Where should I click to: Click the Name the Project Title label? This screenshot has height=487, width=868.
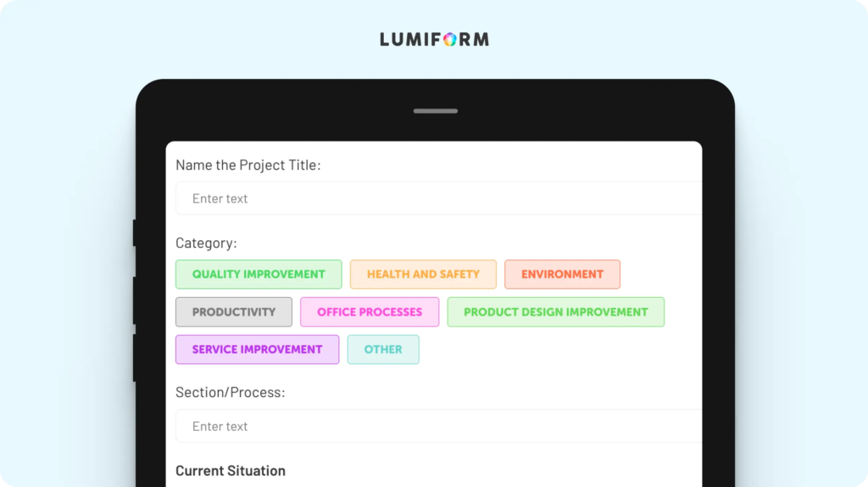(248, 165)
